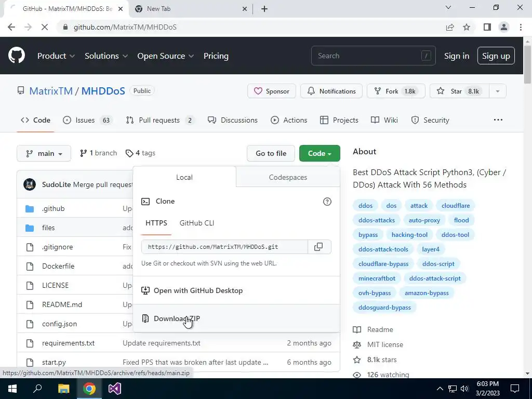
Task: Open the Windows Start menu
Action: point(12,389)
